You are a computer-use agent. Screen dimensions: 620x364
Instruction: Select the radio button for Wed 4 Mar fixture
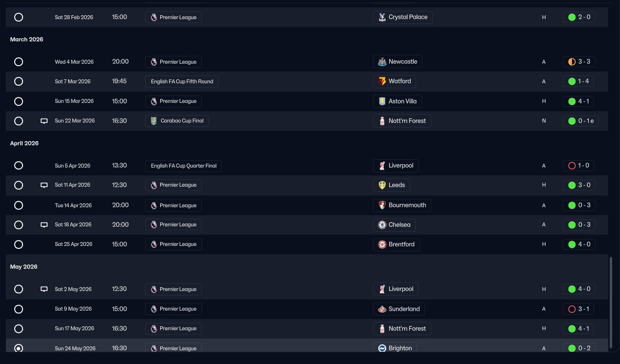point(19,62)
